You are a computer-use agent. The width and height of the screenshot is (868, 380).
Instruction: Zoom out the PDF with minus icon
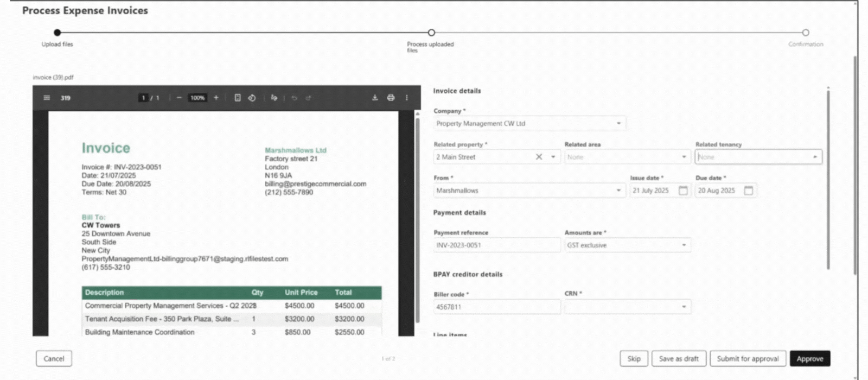tap(179, 98)
